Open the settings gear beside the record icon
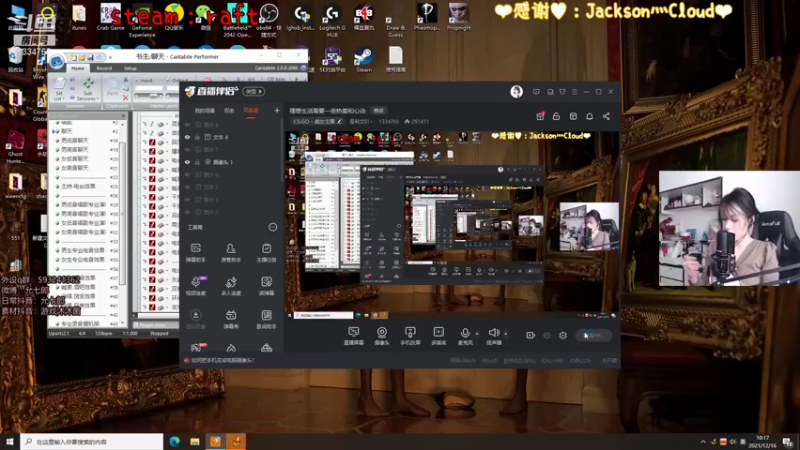 click(x=563, y=335)
